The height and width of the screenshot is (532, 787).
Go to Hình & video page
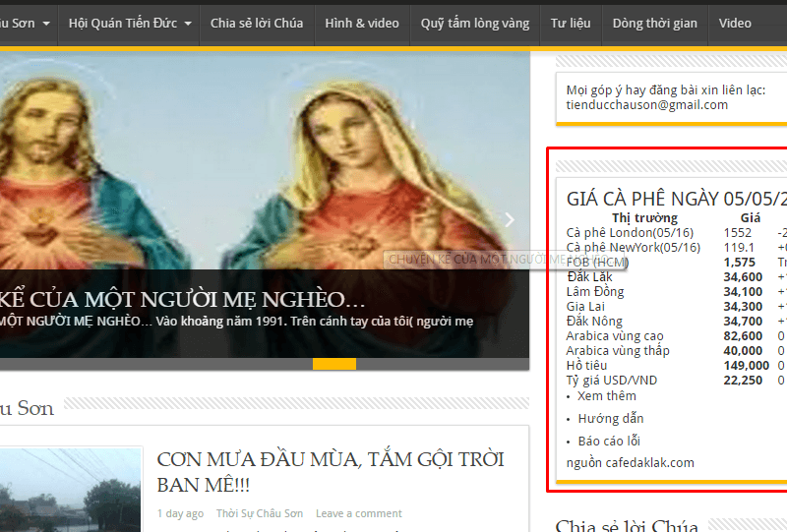362,24
